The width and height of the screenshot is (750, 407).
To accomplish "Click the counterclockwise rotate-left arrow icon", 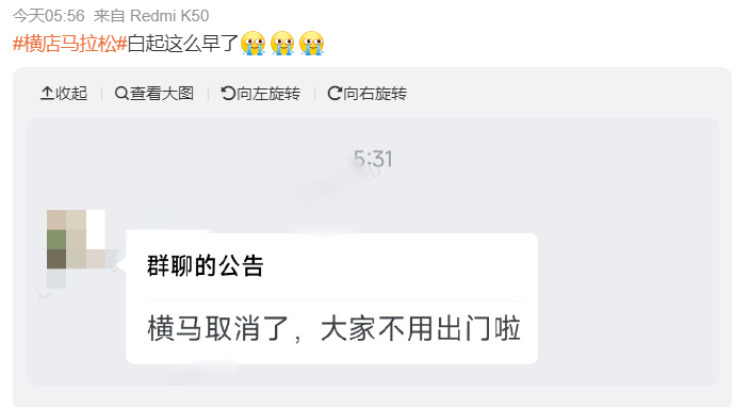I will (x=228, y=93).
